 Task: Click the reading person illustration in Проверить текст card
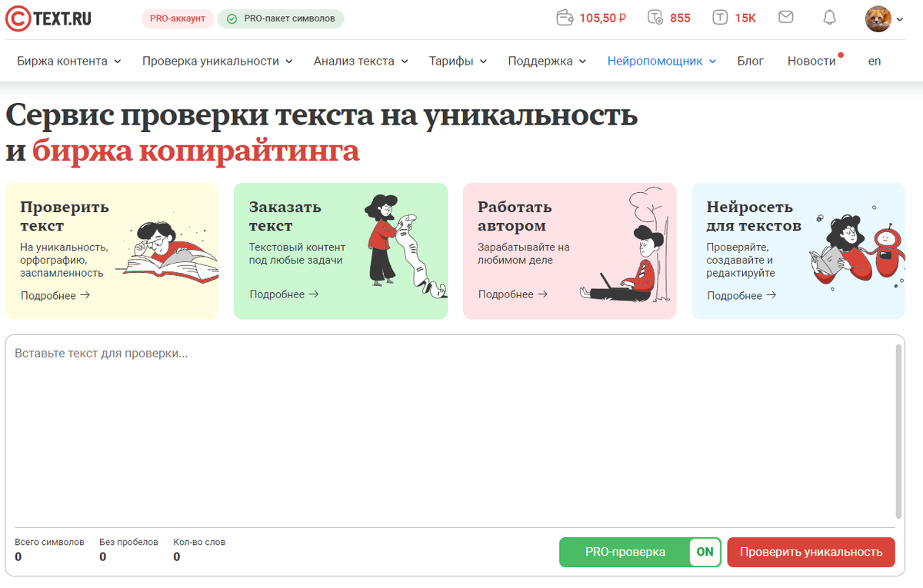(x=165, y=249)
